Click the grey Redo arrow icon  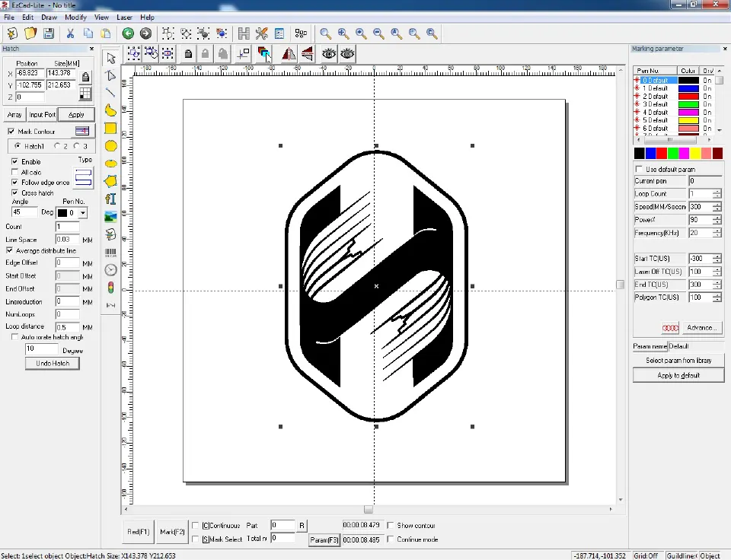[x=145, y=33]
